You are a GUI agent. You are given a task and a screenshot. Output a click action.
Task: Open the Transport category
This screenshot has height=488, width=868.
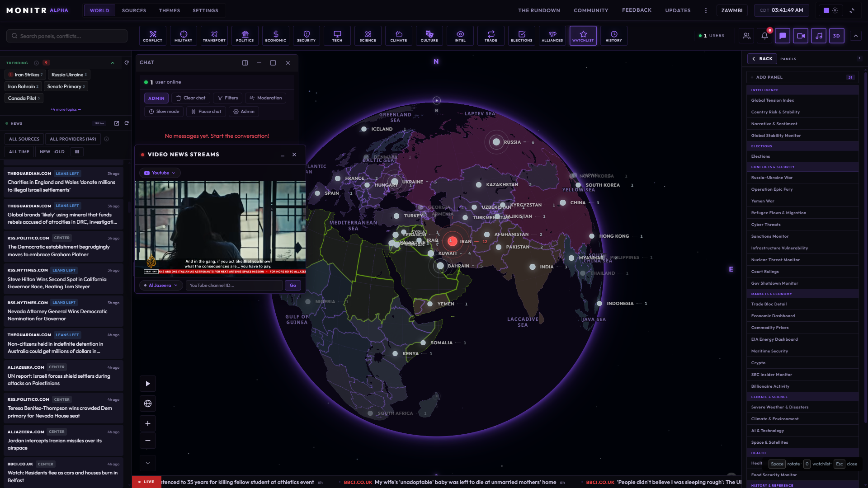coord(214,36)
